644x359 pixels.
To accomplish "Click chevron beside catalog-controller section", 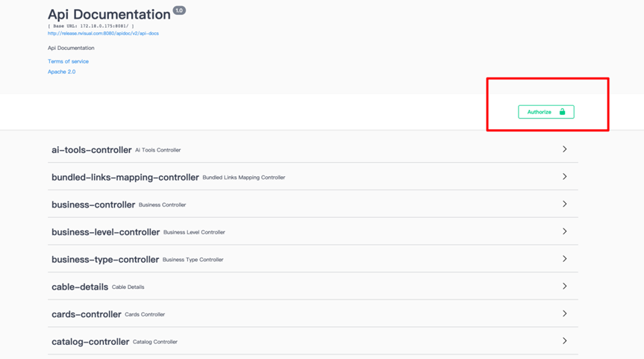I will 564,341.
